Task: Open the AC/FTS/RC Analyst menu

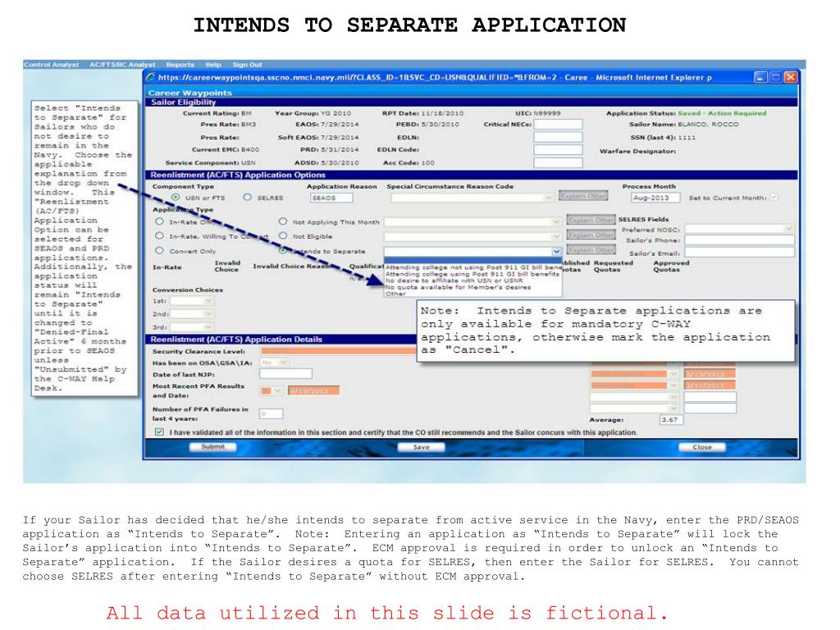Action: coord(122,64)
